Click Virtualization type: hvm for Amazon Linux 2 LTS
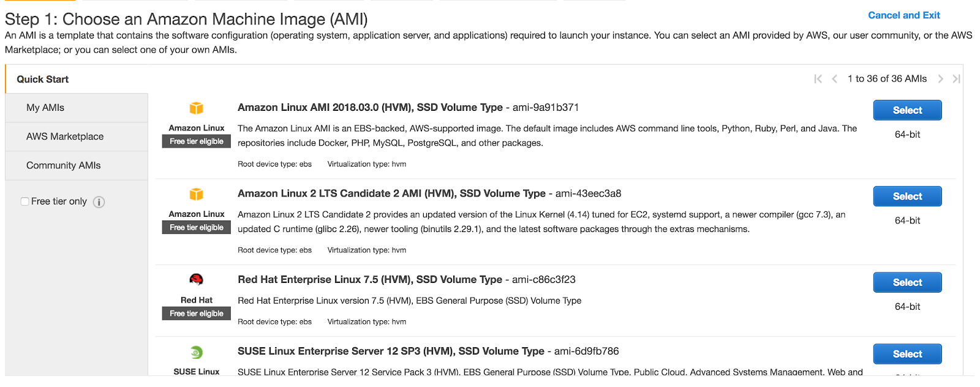Screen dimensions: 980x387 coord(367,250)
